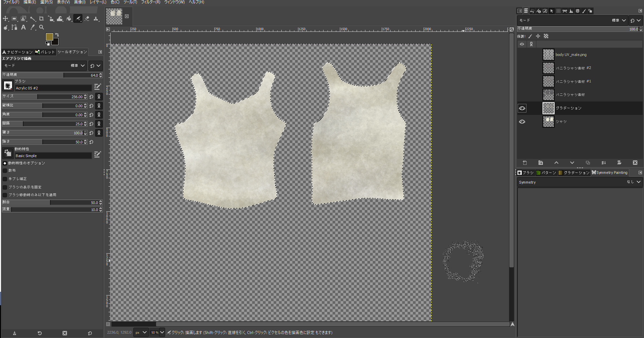This screenshot has width=644, height=338.
Task: Enable ブラシの表示を固定 checkbox
Action: tap(5, 187)
